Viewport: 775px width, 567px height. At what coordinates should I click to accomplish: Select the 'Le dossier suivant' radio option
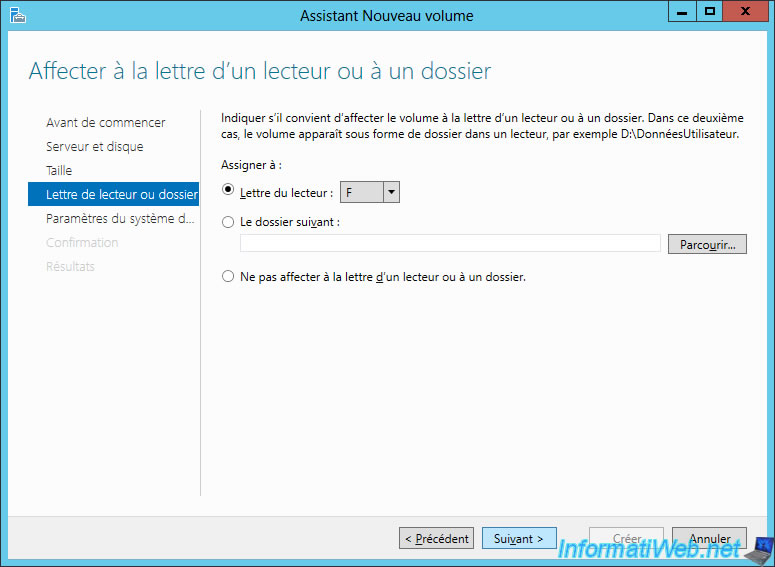pyautogui.click(x=228, y=222)
